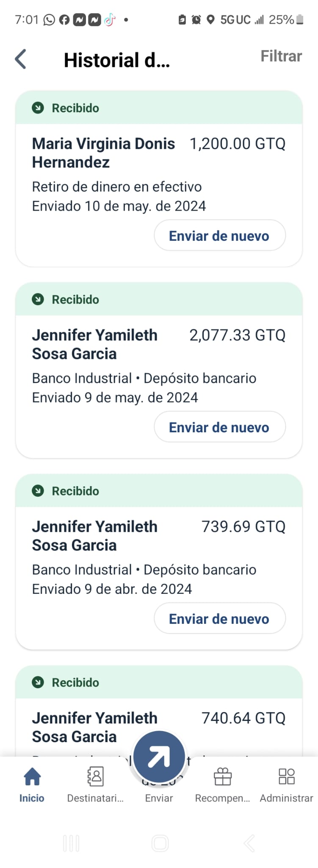This screenshot has width=318, height=868.
Task: Resend the 2,077.33 GTQ transfer
Action: (x=220, y=427)
